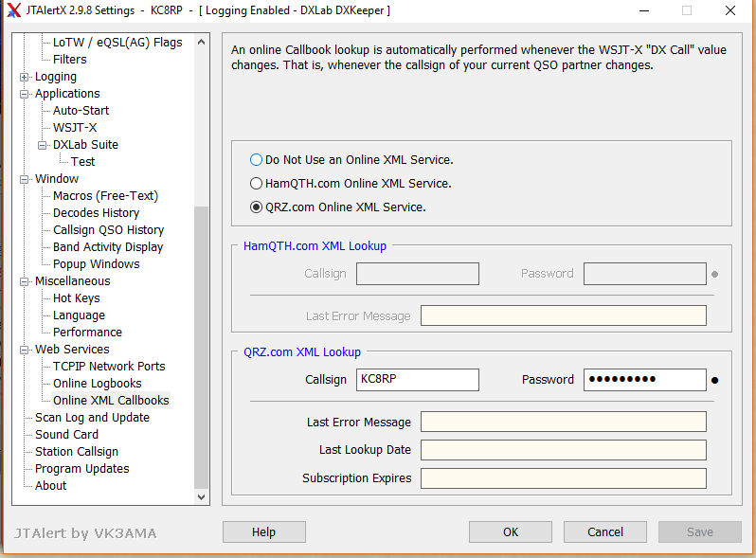Open Hot Keys settings
Viewport: 756px width, 558px height.
click(76, 298)
